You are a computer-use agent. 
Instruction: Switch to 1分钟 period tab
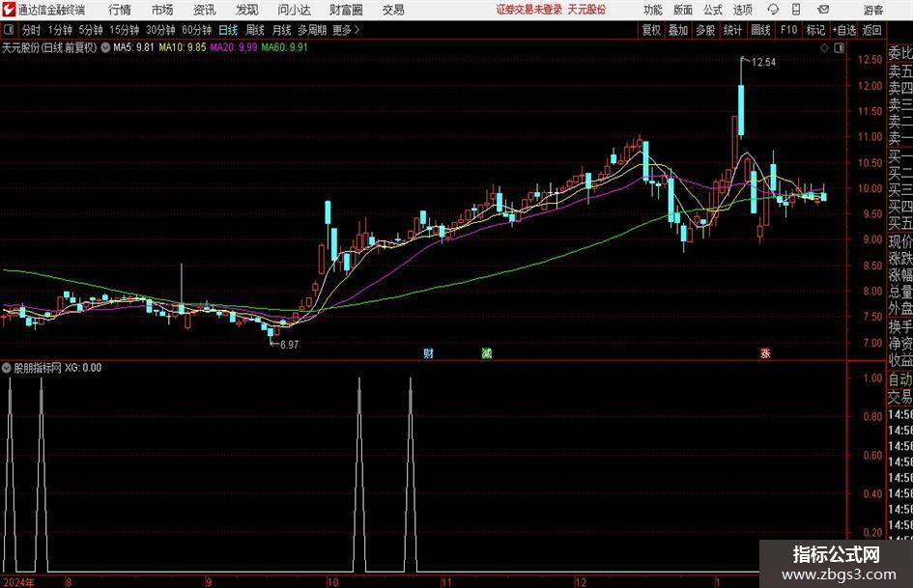coord(59,30)
